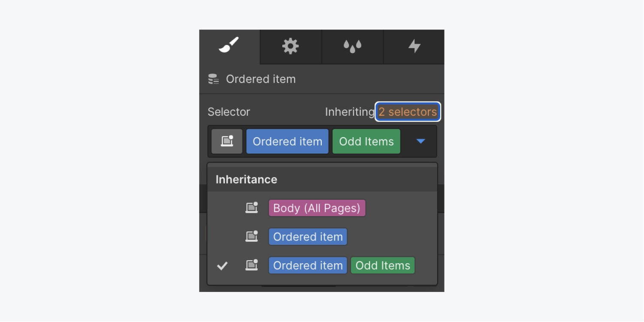
Task: Click the collection stack icon beside Ordered item
Action: 213,79
